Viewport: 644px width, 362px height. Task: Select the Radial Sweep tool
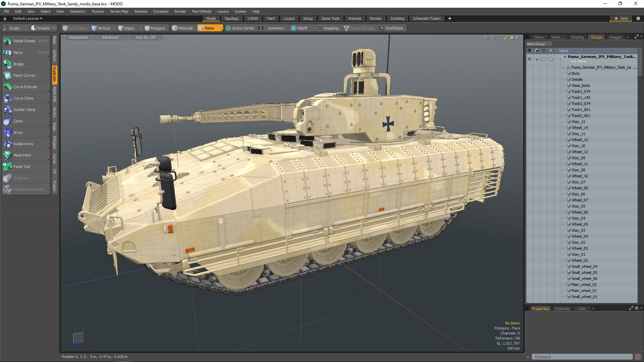pos(26,41)
